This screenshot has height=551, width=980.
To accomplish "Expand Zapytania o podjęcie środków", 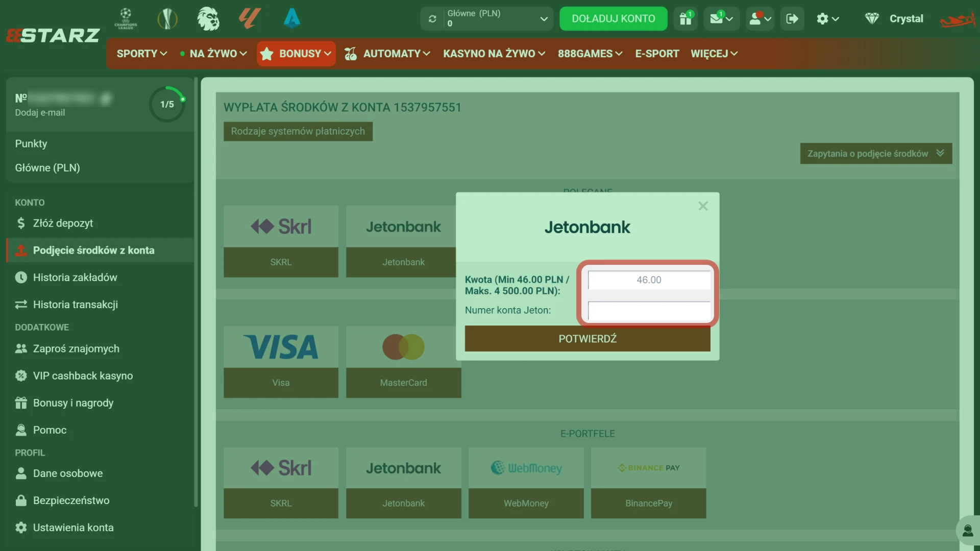I will (875, 154).
